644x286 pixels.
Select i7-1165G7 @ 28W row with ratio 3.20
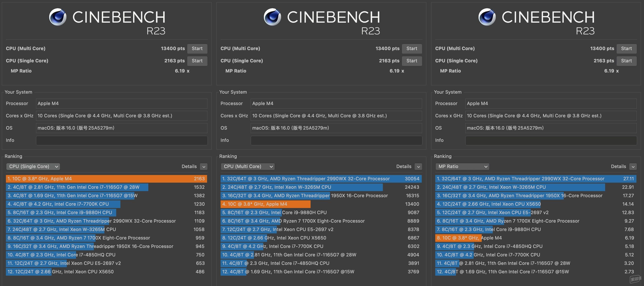(536, 263)
